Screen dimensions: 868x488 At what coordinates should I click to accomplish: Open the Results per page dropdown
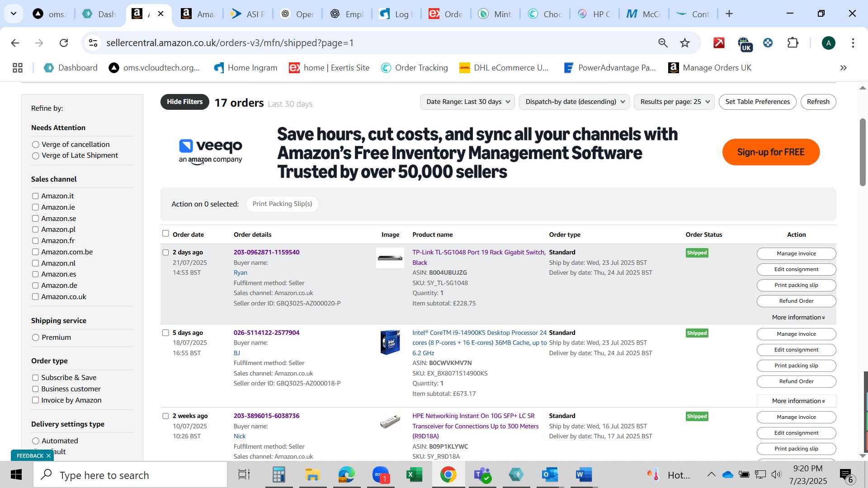pos(674,102)
